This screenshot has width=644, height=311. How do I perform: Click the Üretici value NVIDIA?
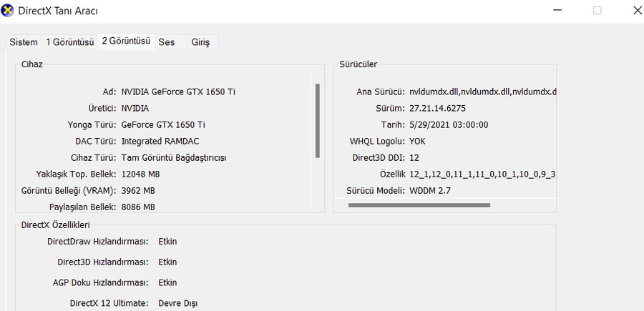135,109
